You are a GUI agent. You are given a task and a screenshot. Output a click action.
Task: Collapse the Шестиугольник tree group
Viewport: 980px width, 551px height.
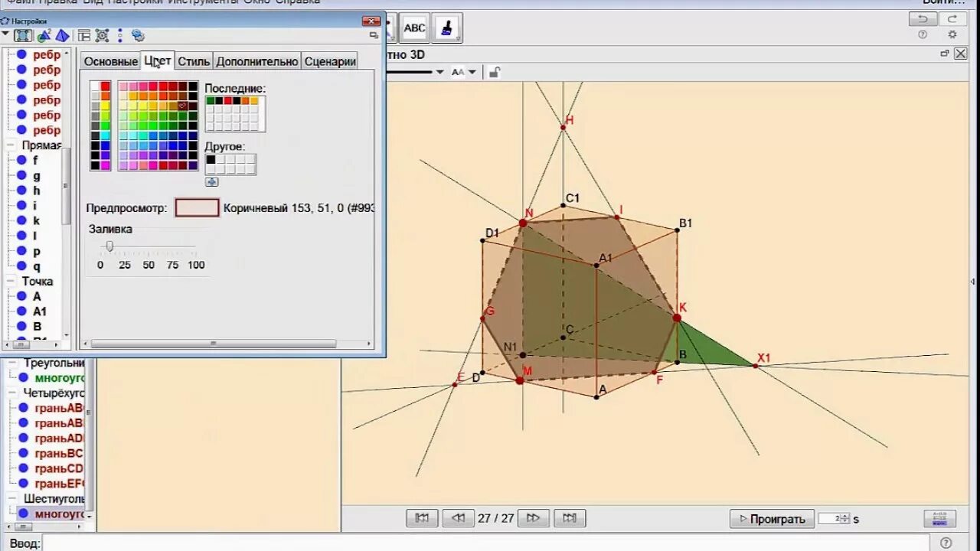click(11, 499)
